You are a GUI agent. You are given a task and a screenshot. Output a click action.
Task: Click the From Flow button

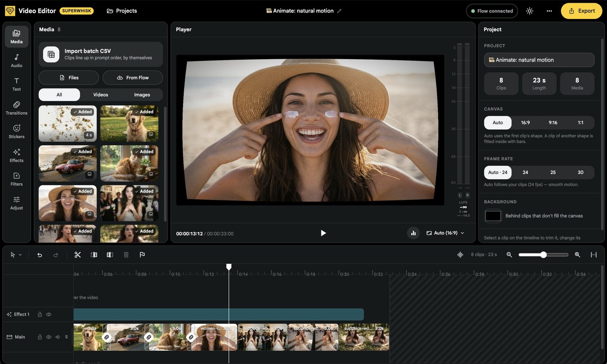(133, 78)
